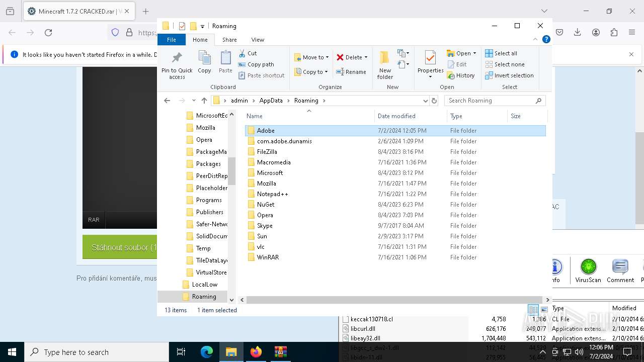The image size is (644, 362).
Task: Open recent locations dropdown arrow
Action: pos(194,101)
